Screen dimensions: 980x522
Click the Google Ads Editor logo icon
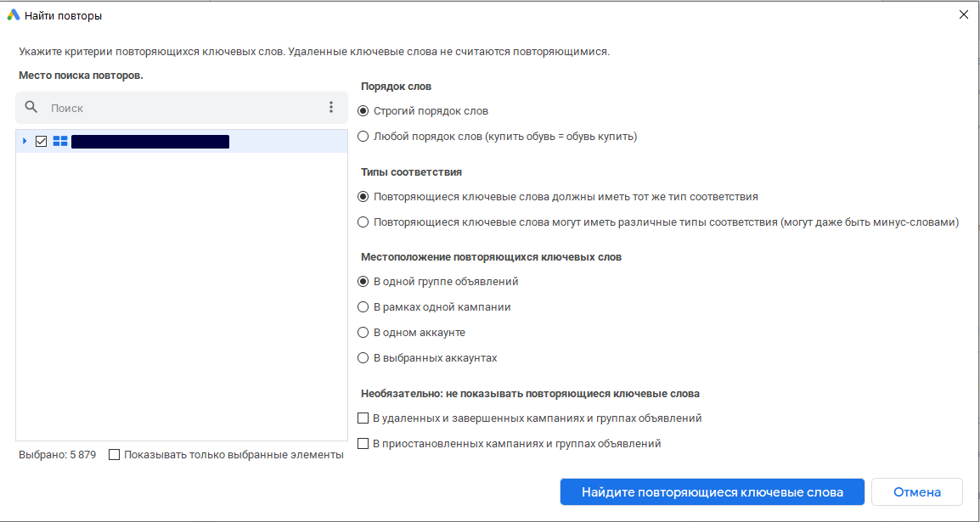14,15
